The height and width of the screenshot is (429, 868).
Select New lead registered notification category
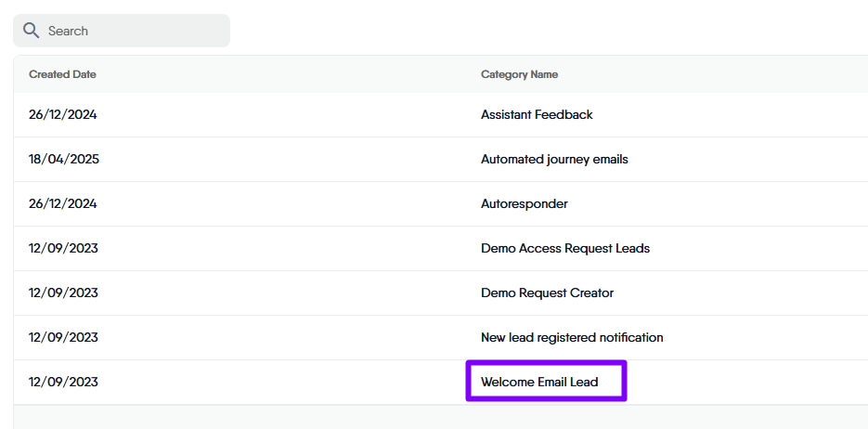pos(572,338)
